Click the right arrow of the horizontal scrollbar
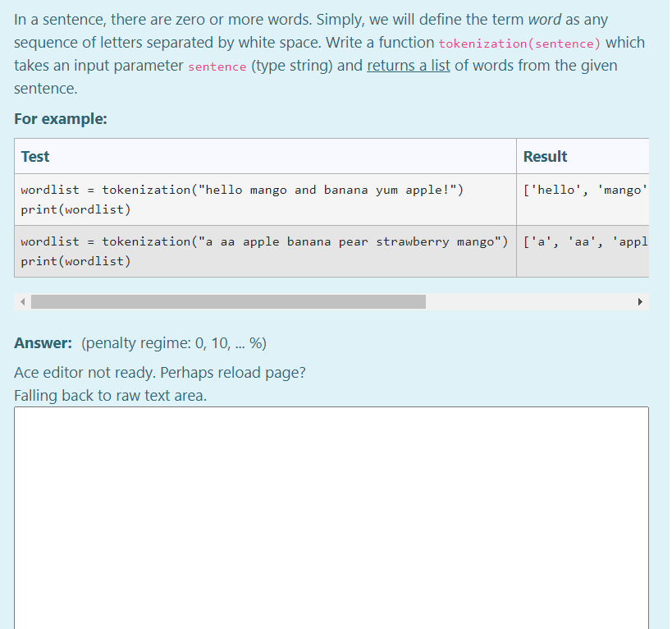Viewport: 672px width, 629px height. tap(640, 302)
